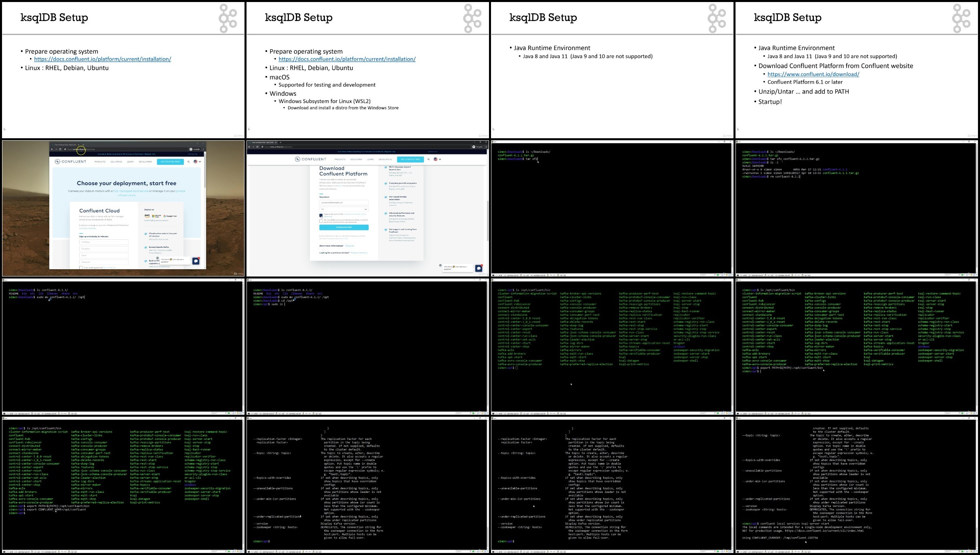This screenshot has width=980, height=555.
Task: Click the Password field in the Confluent Cloud form
Action: (x=104, y=262)
